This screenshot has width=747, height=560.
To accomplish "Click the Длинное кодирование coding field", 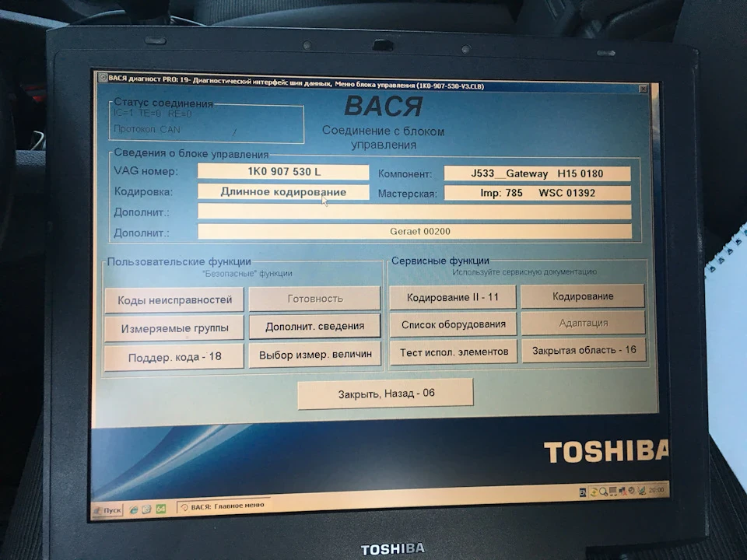I will [283, 192].
